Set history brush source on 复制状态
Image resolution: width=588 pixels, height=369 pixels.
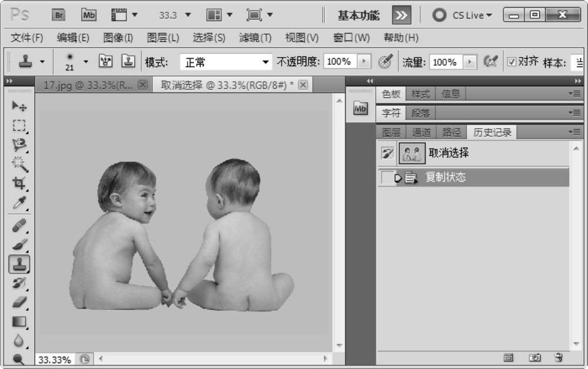pos(387,177)
